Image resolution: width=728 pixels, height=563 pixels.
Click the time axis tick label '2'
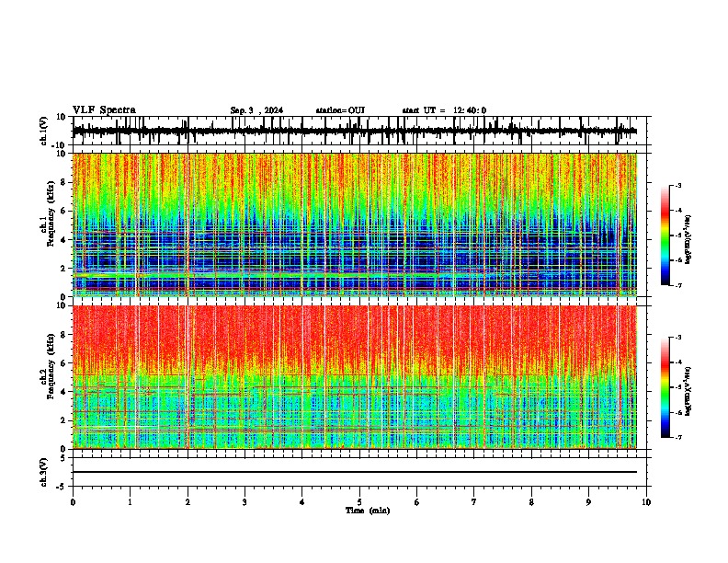point(188,502)
